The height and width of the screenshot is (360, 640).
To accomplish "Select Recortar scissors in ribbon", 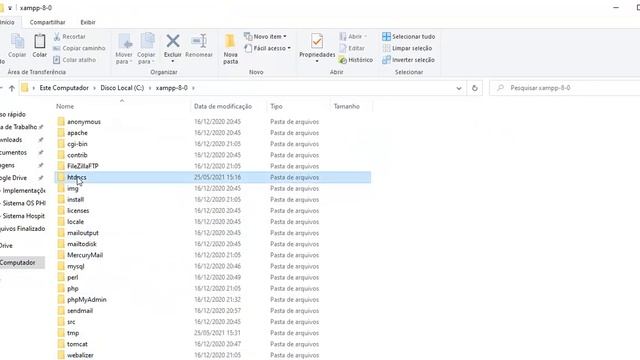I will click(x=69, y=37).
